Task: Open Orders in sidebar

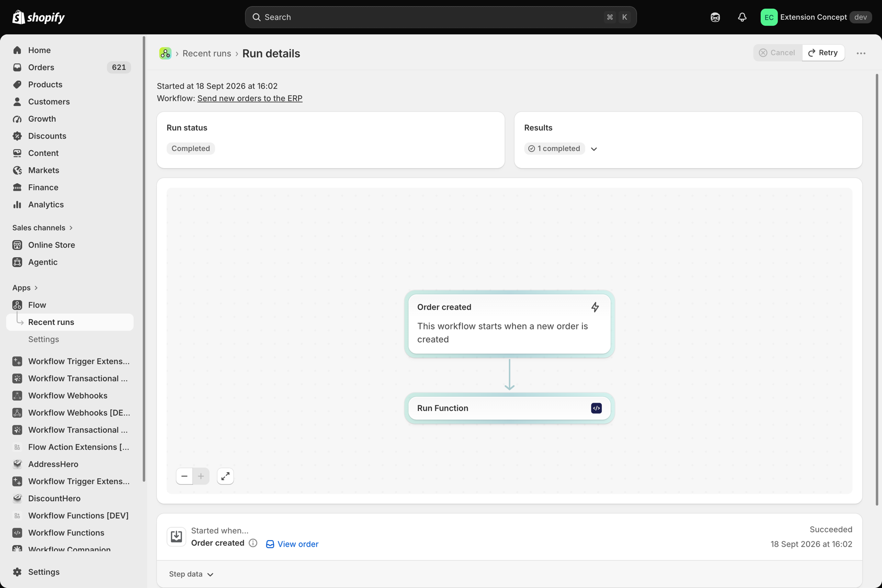Action: coord(70,68)
